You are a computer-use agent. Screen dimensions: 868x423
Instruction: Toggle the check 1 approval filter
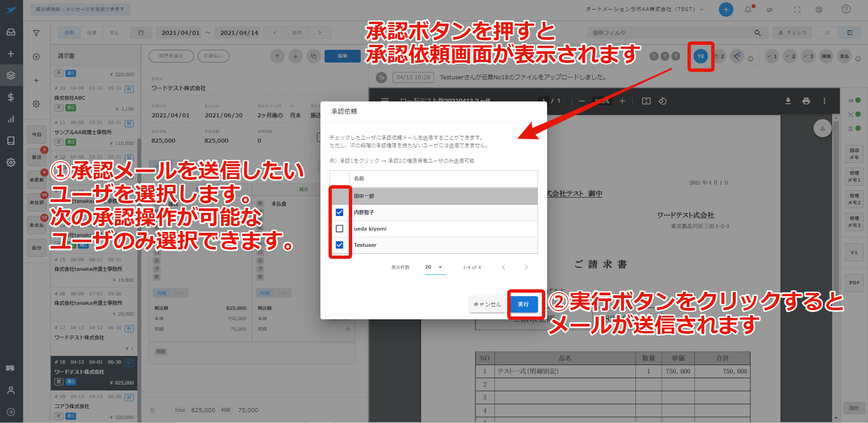click(x=772, y=56)
